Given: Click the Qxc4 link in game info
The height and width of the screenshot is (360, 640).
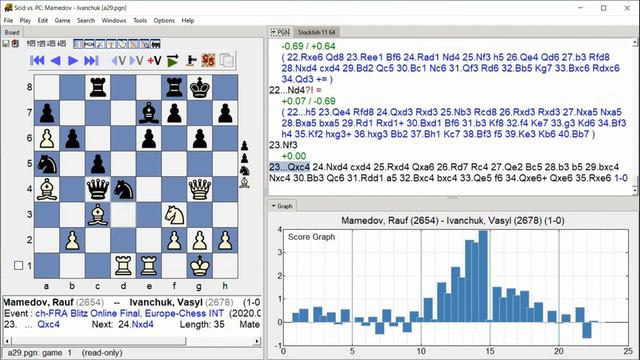Looking at the screenshot, I should [x=49, y=324].
